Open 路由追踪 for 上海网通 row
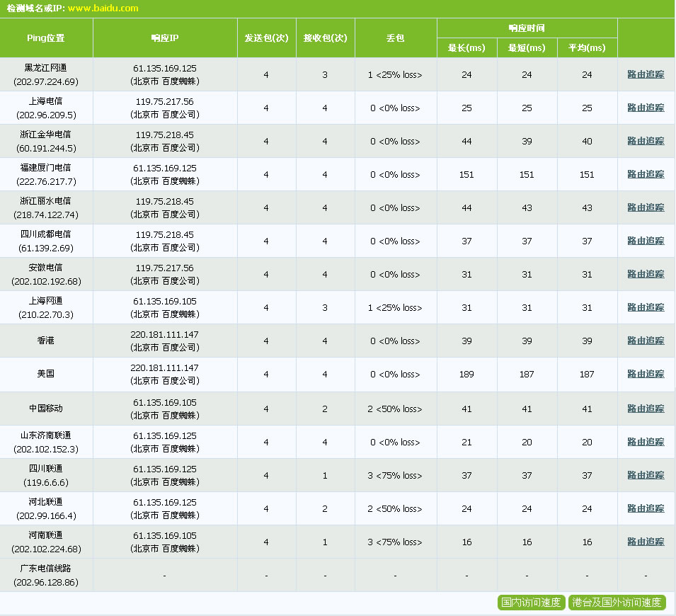Screen dimensions: 676x616 pos(646,307)
